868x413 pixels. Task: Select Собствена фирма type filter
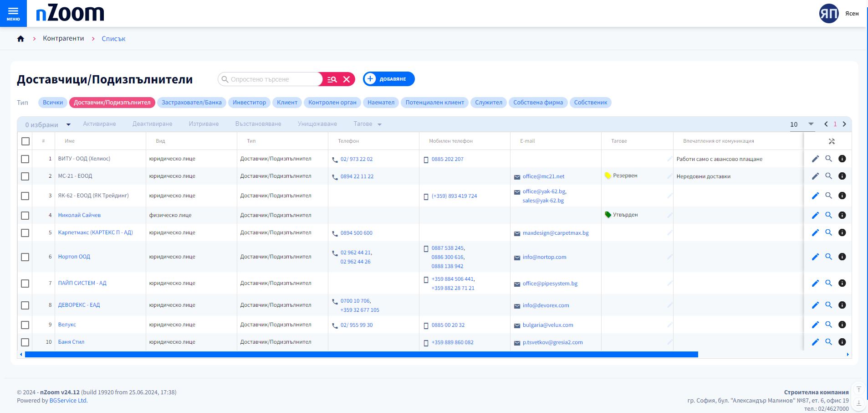[x=538, y=103]
